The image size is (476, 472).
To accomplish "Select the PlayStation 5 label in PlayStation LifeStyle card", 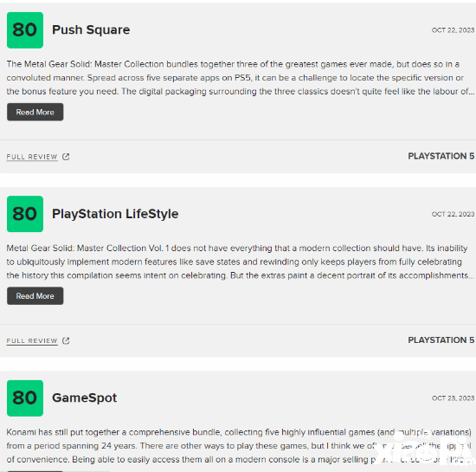I will click(x=441, y=339).
